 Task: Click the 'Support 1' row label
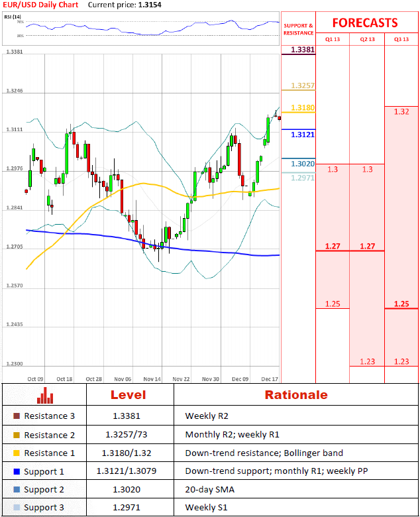pos(44,472)
